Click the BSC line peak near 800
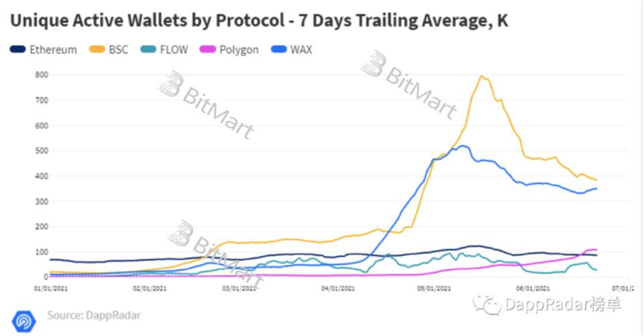Viewport: 644px width, 336px height. [482, 76]
